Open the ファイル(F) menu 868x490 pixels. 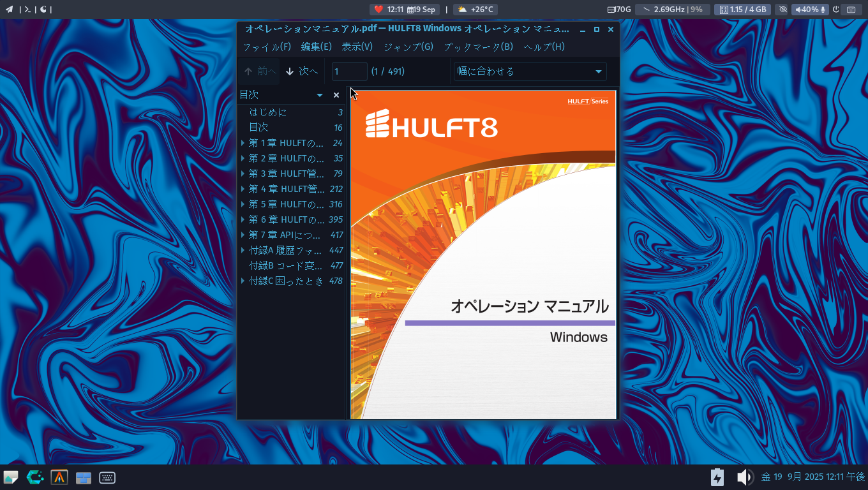coord(267,47)
